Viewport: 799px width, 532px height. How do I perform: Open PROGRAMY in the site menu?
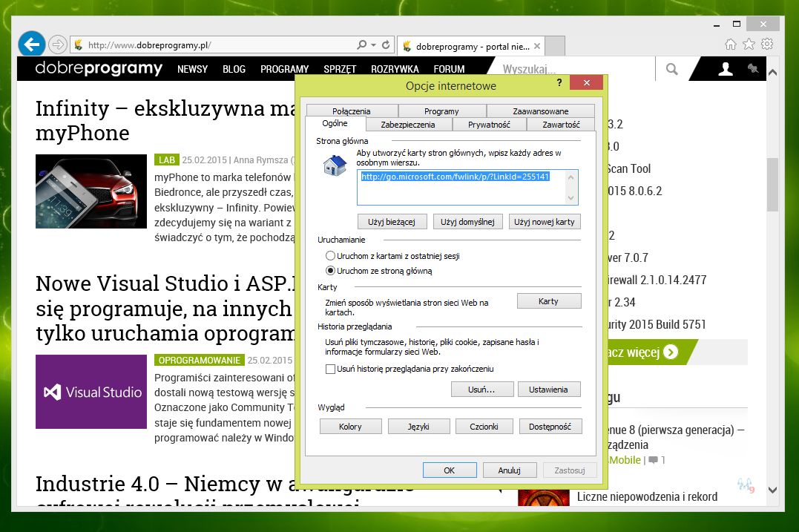click(284, 69)
